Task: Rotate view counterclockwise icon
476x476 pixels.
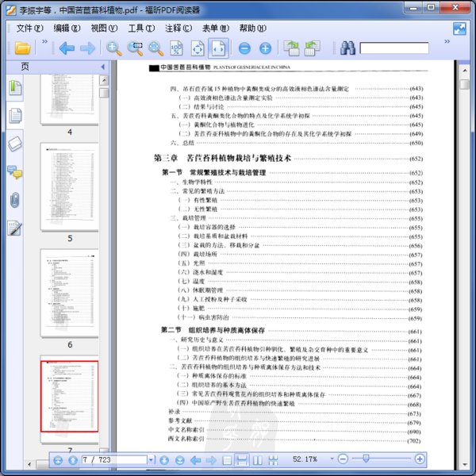Action: tap(312, 48)
